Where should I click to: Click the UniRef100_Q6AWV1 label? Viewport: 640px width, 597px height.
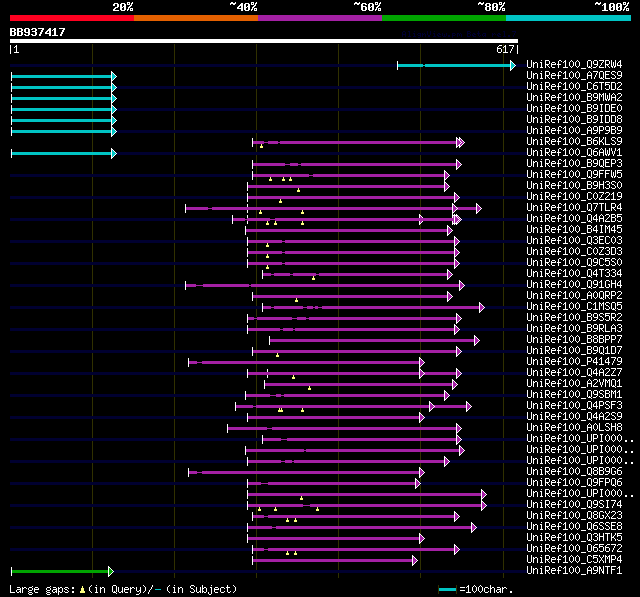pyautogui.click(x=574, y=153)
